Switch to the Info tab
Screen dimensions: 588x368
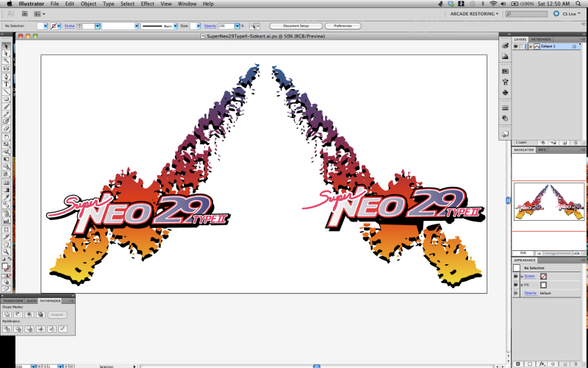tap(542, 150)
